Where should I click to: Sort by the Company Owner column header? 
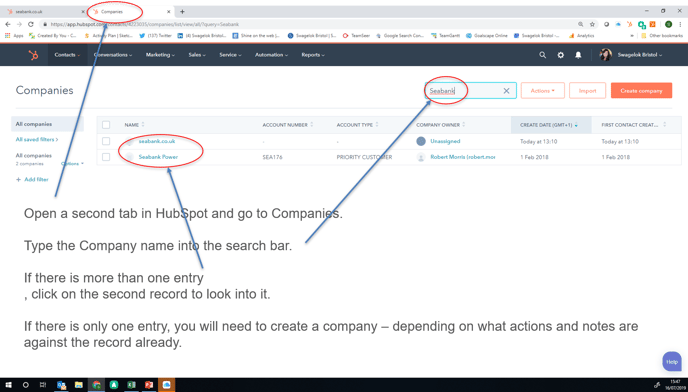pos(441,125)
